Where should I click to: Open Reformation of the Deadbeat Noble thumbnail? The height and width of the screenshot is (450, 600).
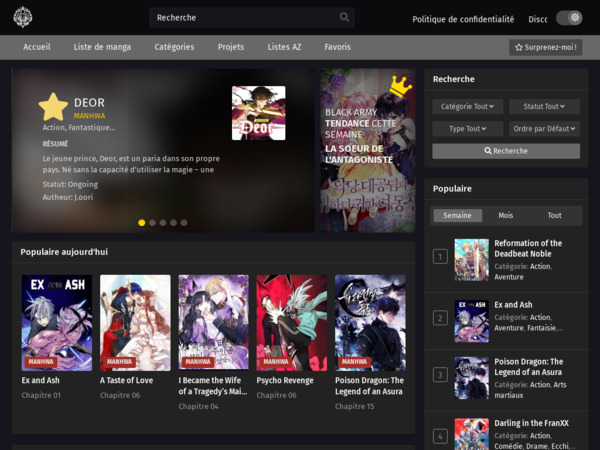[471, 260]
